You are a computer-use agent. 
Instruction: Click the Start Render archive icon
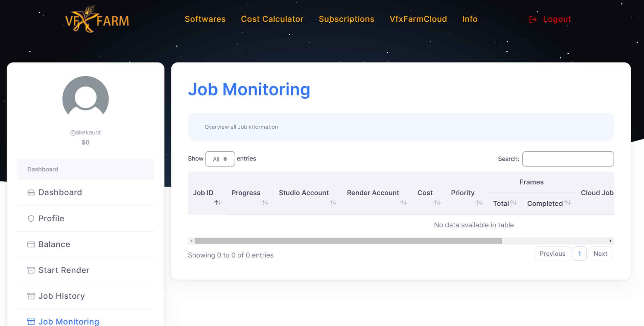click(x=31, y=270)
